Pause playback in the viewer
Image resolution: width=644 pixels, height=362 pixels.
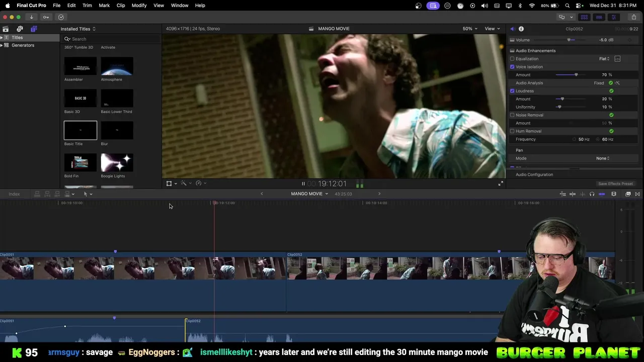(303, 184)
